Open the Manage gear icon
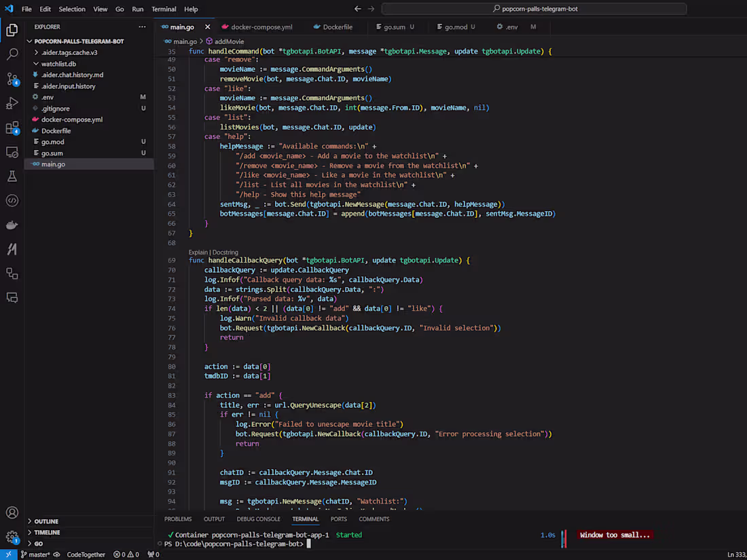The width and height of the screenshot is (747, 560). pos(12,538)
